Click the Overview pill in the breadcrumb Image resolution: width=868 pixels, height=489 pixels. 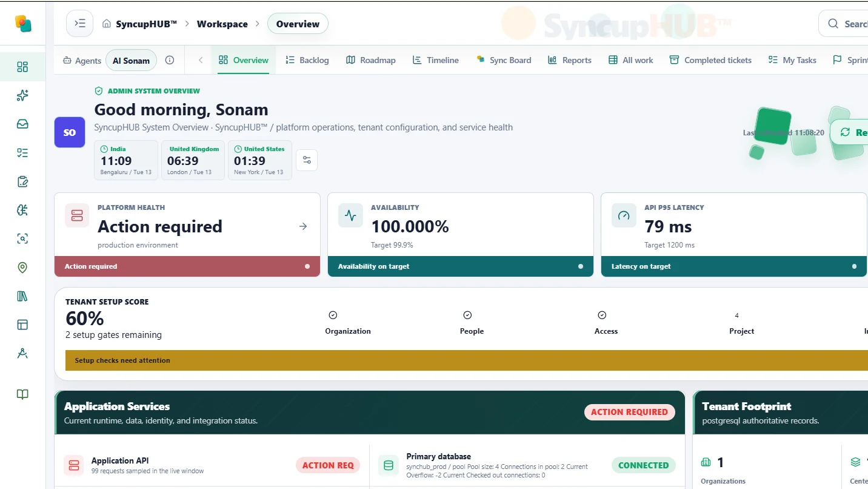298,24
